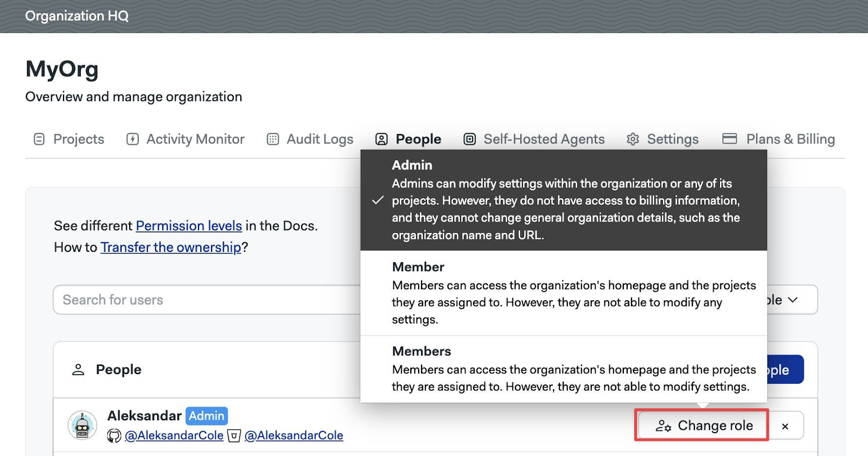Click the Settings gear icon
The width and height of the screenshot is (868, 456).
click(633, 140)
